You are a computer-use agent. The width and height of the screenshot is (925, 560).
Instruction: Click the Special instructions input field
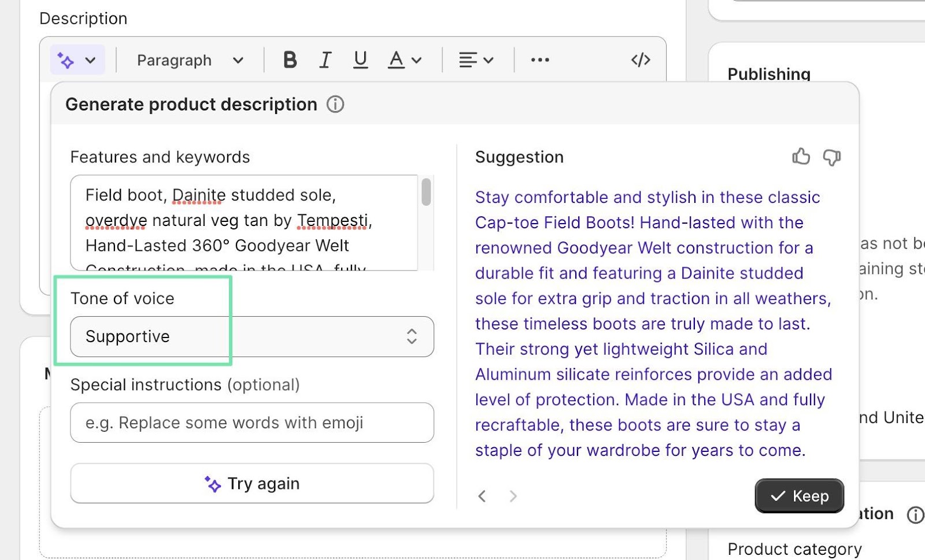[251, 422]
